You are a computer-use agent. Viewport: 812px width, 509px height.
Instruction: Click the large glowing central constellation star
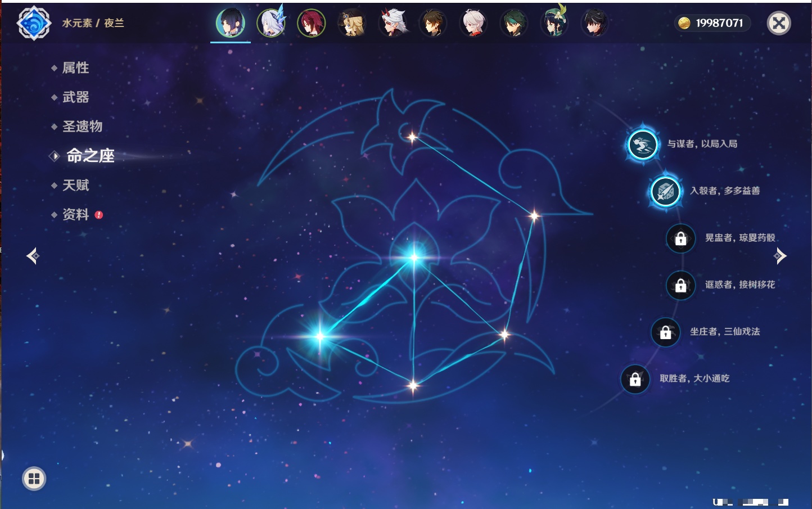tap(414, 258)
